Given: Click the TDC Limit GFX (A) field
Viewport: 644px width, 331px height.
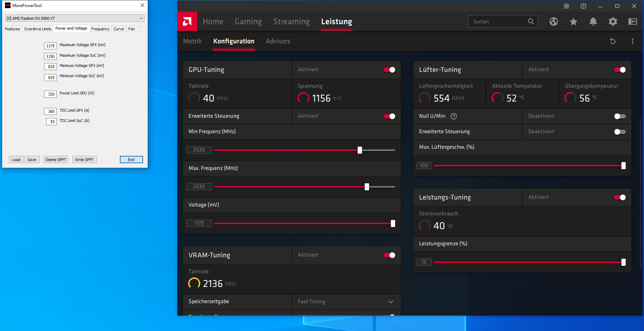Looking at the screenshot, I should point(50,111).
